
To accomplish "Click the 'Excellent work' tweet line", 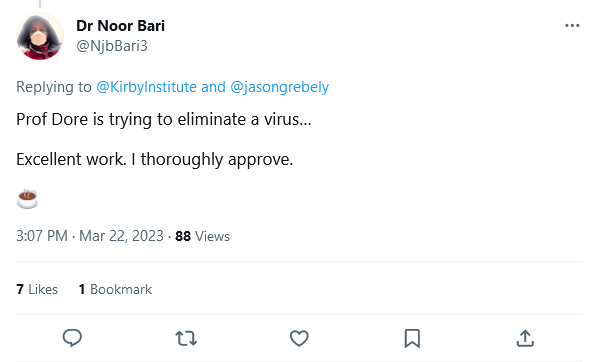I will (x=154, y=159).
